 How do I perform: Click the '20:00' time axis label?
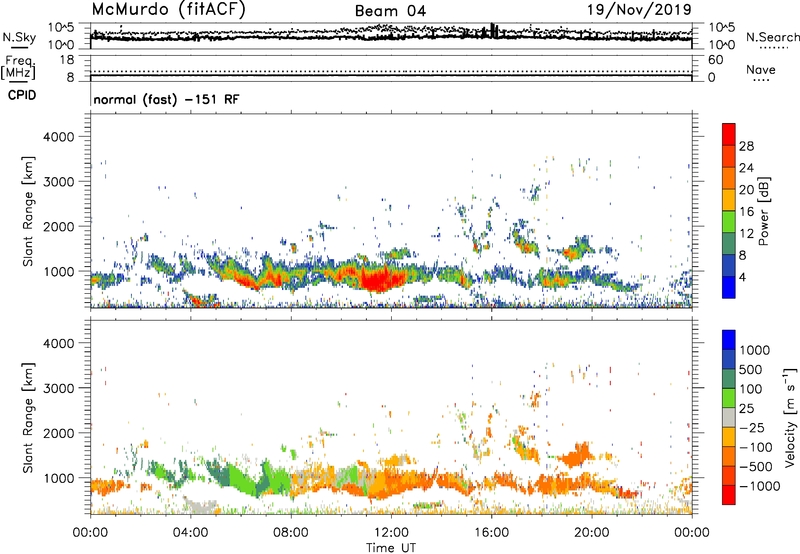(592, 533)
